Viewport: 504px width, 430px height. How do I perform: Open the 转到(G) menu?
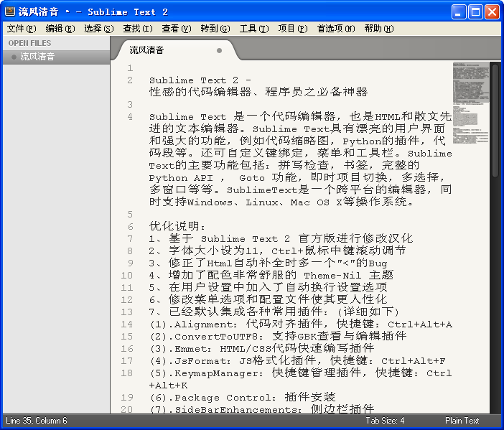coord(215,29)
